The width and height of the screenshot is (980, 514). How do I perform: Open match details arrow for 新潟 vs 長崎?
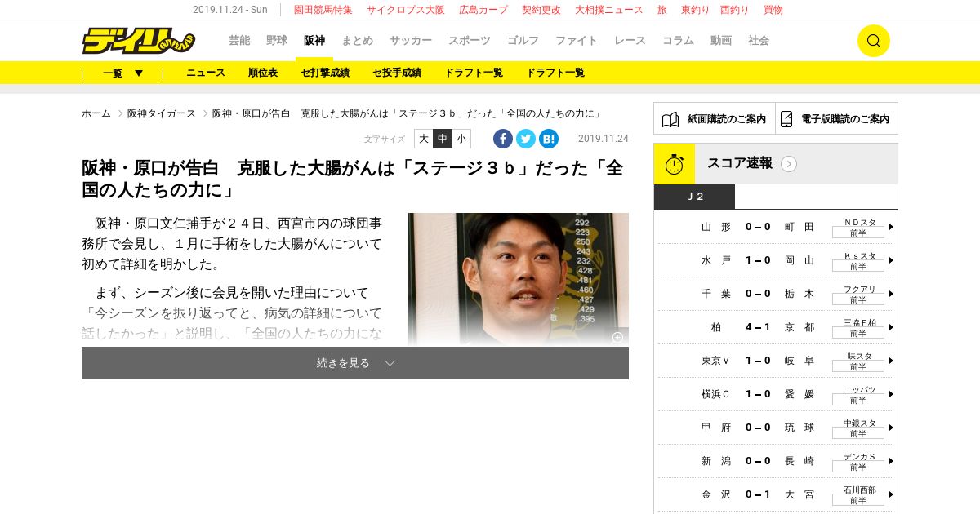(x=891, y=461)
